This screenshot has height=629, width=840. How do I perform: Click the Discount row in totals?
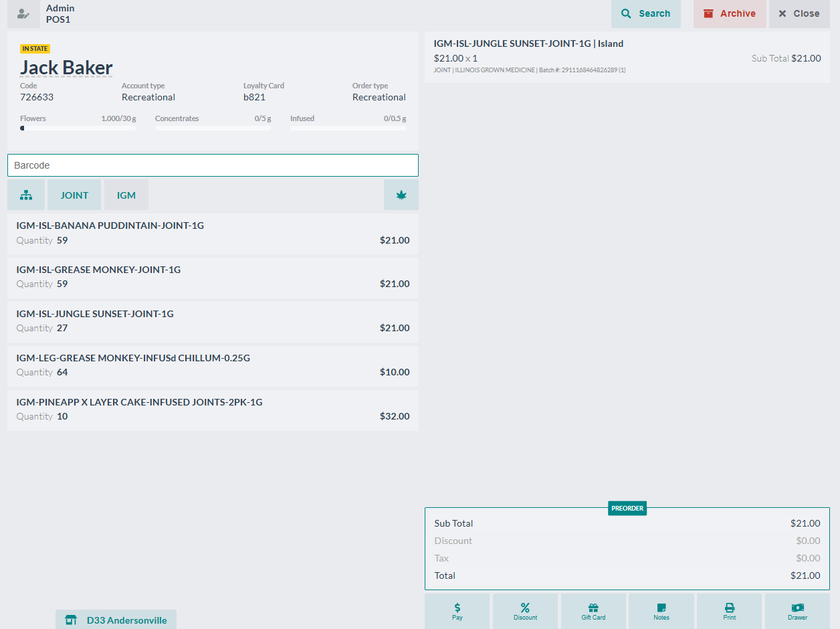[627, 541]
